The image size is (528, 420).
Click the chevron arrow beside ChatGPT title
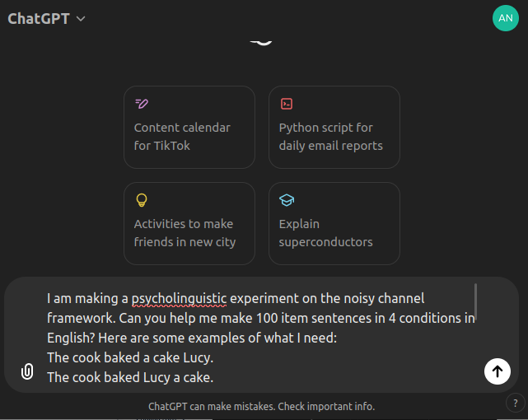[x=81, y=19]
